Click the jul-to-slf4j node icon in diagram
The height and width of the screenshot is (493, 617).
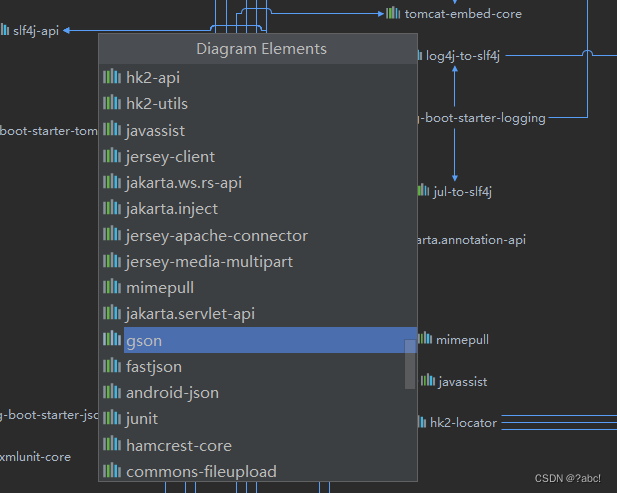pyautogui.click(x=423, y=190)
